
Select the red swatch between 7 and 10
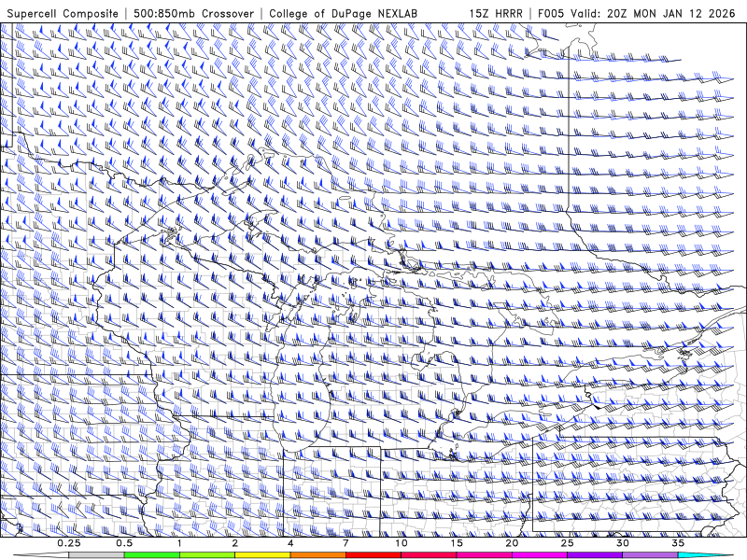coord(373,555)
